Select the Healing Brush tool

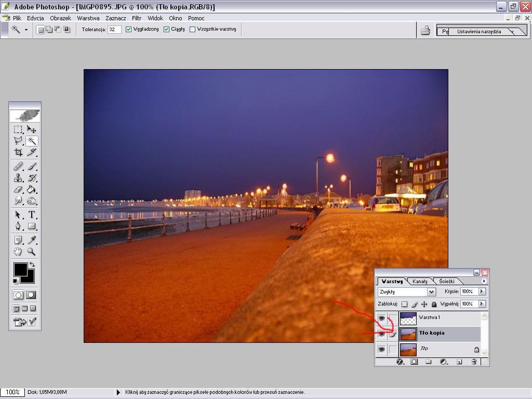click(x=18, y=167)
